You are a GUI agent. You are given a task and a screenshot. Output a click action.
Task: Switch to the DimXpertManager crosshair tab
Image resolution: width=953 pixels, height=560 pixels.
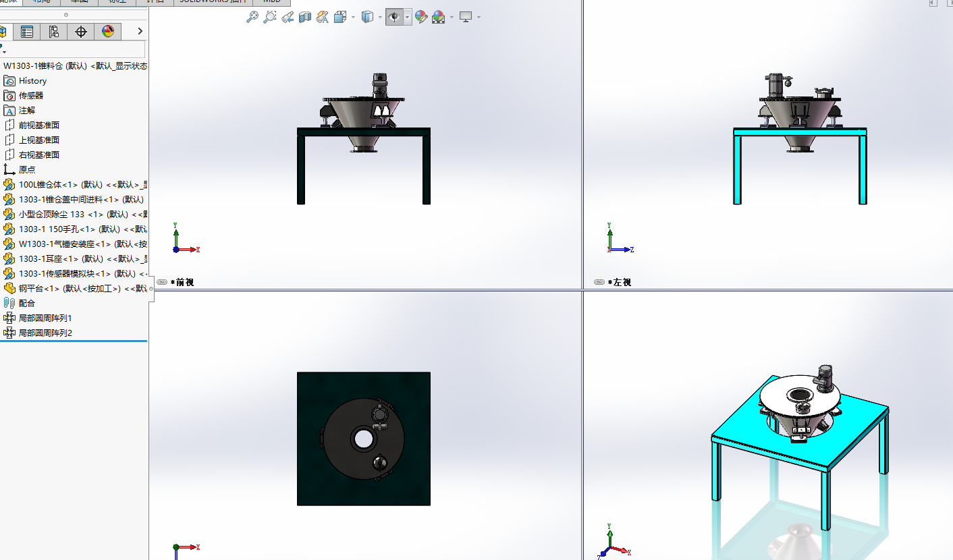(x=81, y=31)
